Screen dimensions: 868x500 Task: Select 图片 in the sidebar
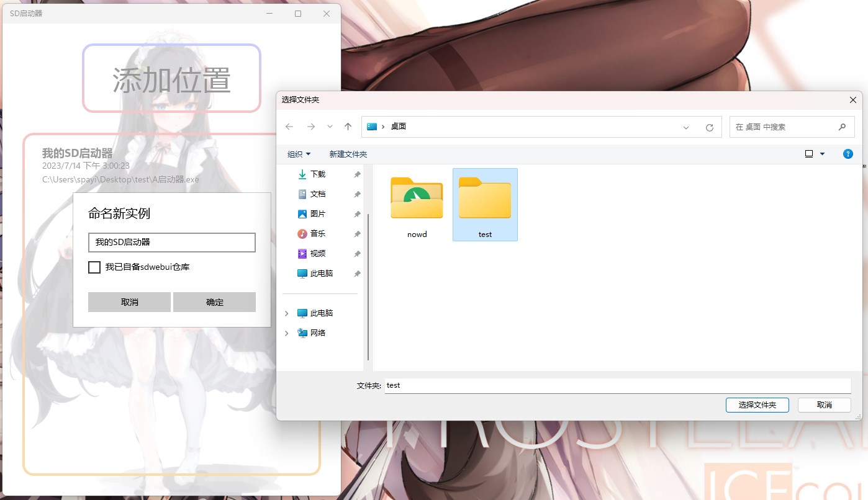[x=318, y=214]
